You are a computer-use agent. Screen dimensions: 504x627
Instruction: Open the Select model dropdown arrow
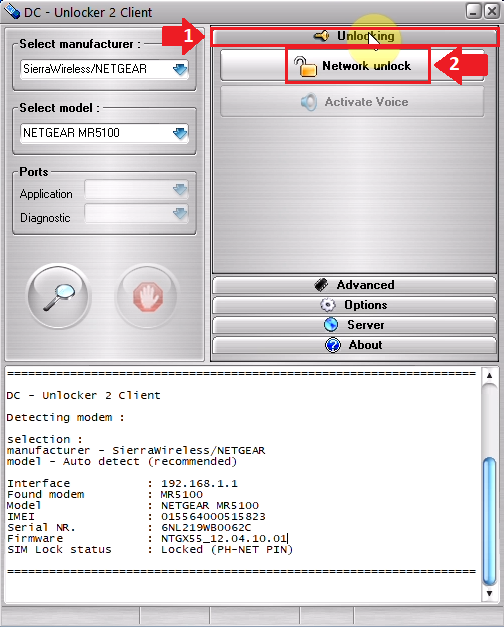click(180, 133)
